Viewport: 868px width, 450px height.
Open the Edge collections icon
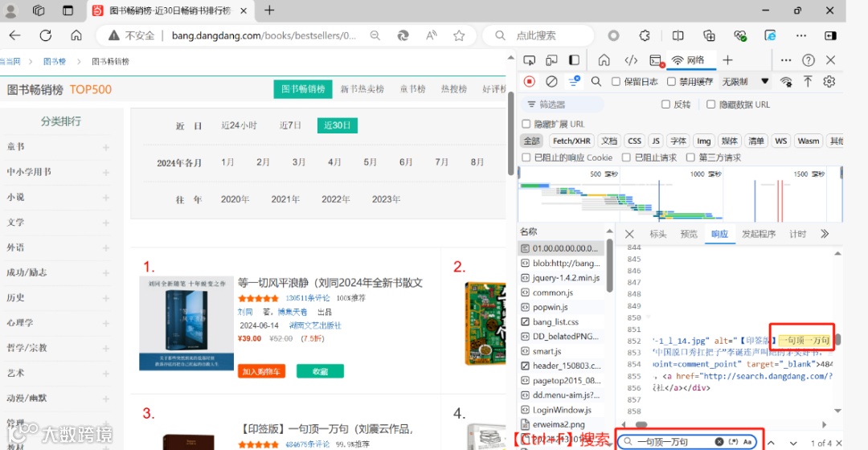coord(709,35)
